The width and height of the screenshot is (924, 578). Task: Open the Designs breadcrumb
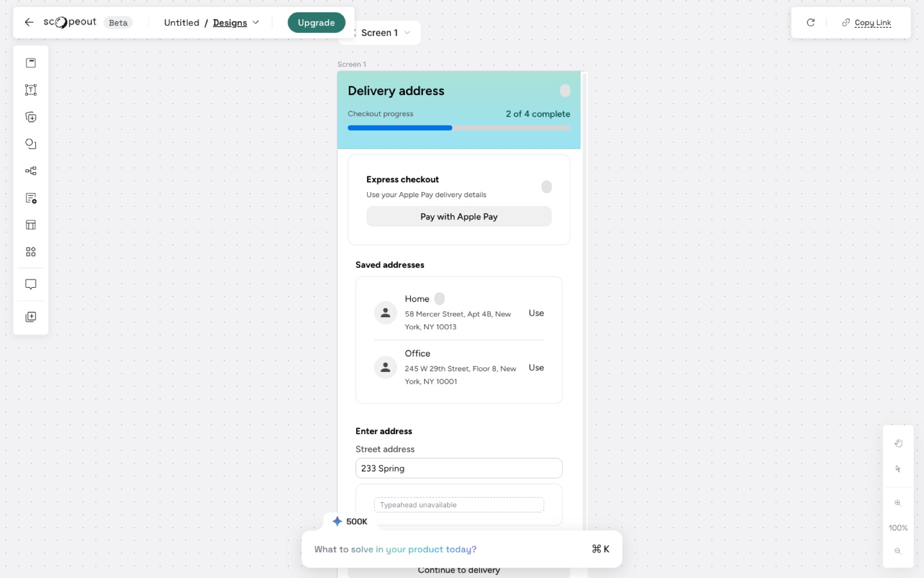pyautogui.click(x=230, y=23)
